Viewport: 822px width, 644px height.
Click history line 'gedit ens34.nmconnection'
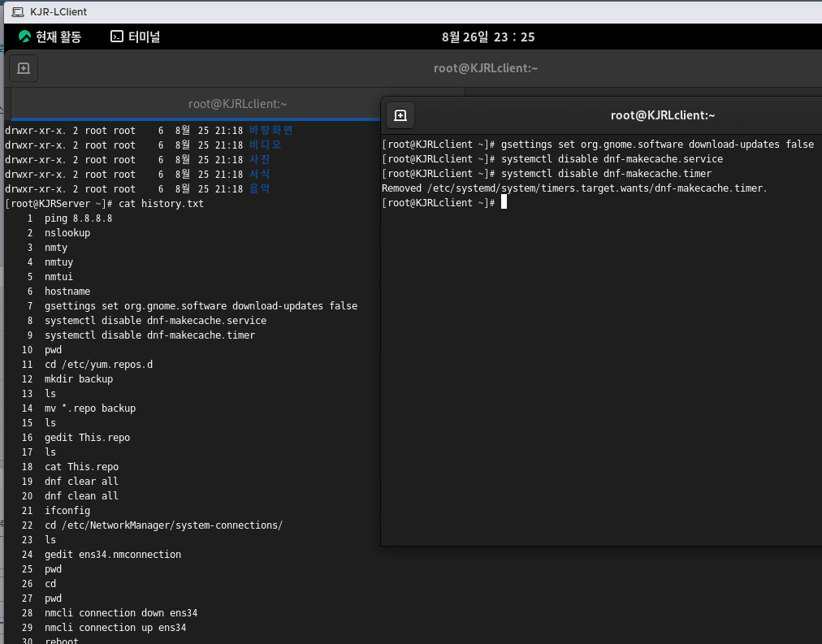(x=113, y=555)
